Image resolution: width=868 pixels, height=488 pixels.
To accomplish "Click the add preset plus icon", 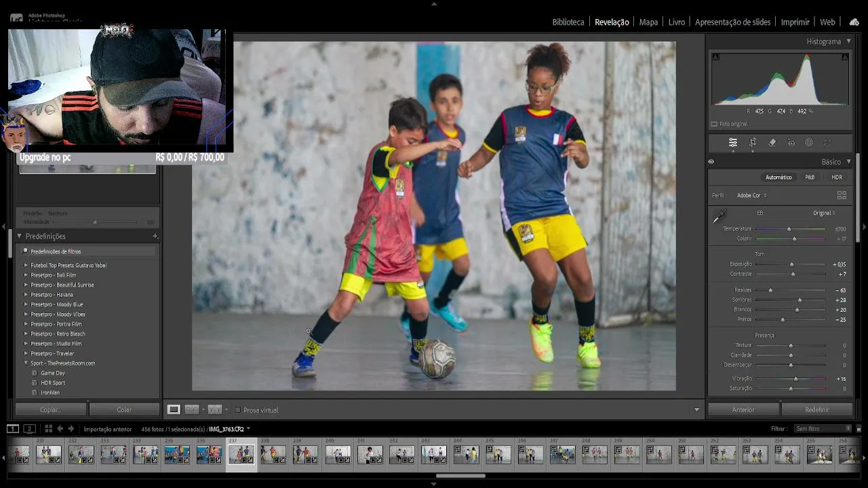I will tap(155, 236).
